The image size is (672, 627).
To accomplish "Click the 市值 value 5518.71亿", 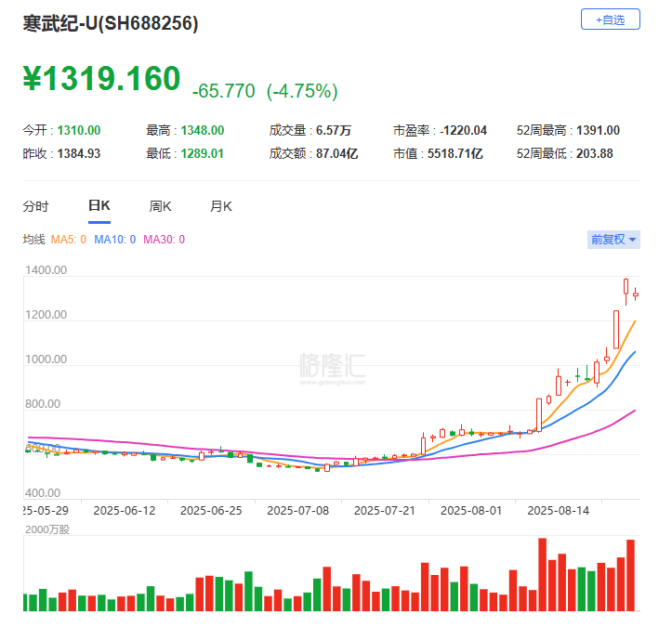I will [455, 153].
